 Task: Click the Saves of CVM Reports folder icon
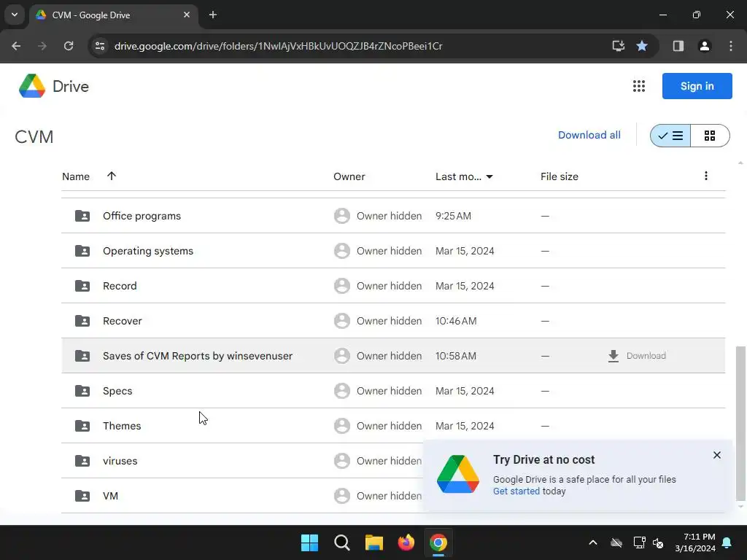(82, 356)
